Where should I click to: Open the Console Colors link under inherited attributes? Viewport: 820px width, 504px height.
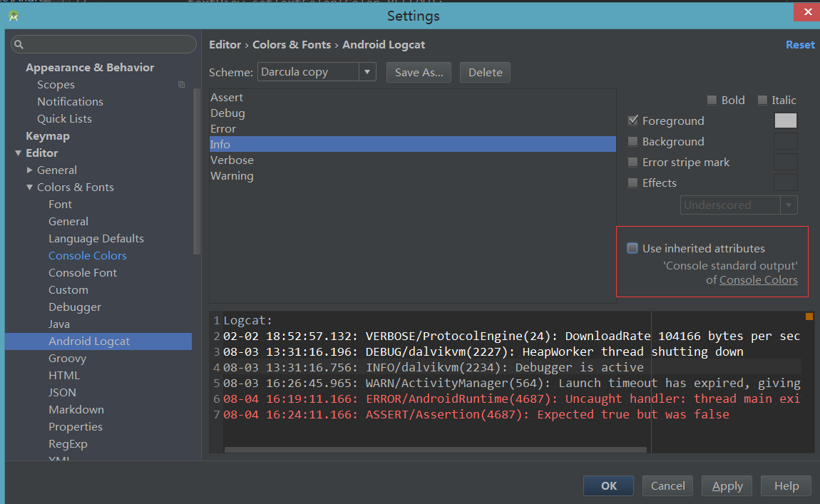tap(758, 279)
